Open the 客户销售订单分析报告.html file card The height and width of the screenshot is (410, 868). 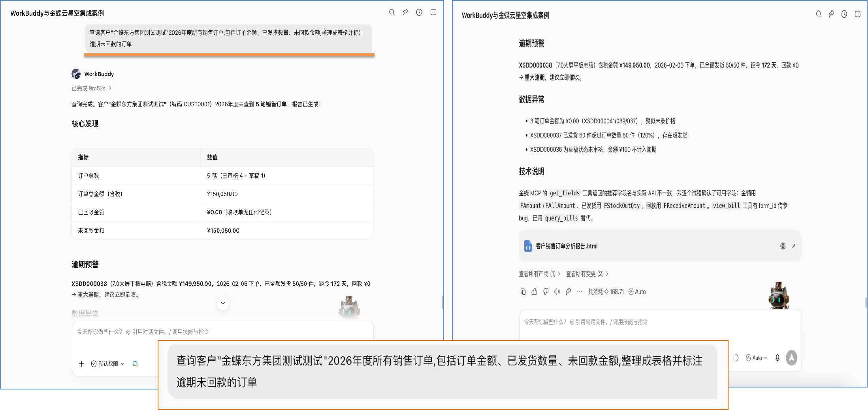[660, 246]
